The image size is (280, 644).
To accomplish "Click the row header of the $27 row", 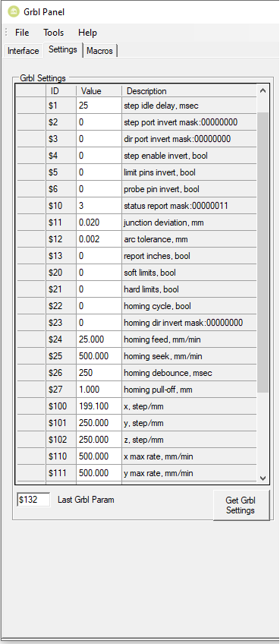I will [x=31, y=390].
